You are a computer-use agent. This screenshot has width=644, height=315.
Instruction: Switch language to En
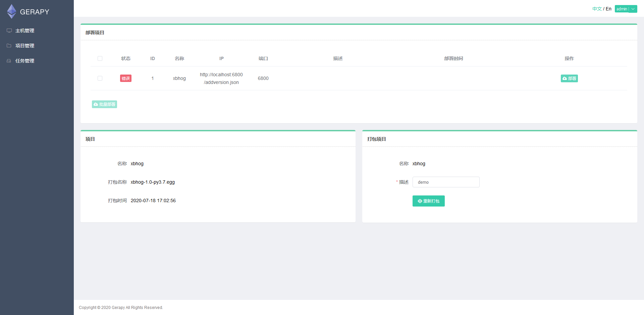point(608,9)
